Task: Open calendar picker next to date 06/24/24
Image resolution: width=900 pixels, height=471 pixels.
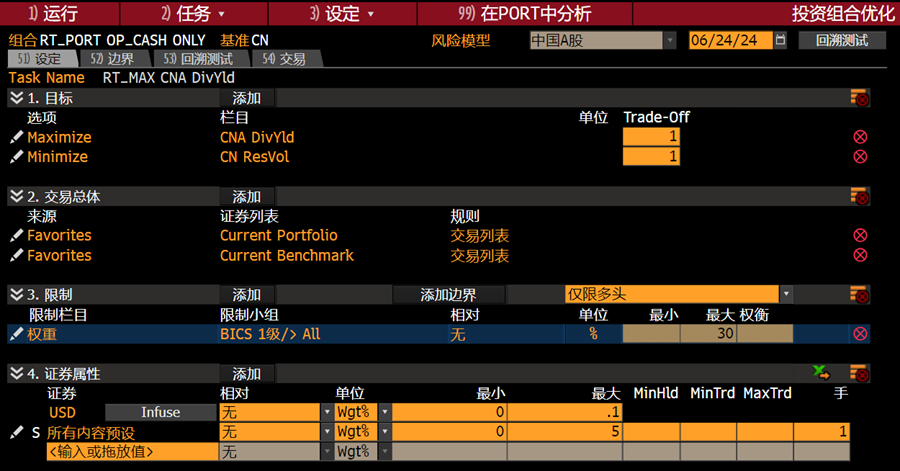Action: [x=781, y=41]
